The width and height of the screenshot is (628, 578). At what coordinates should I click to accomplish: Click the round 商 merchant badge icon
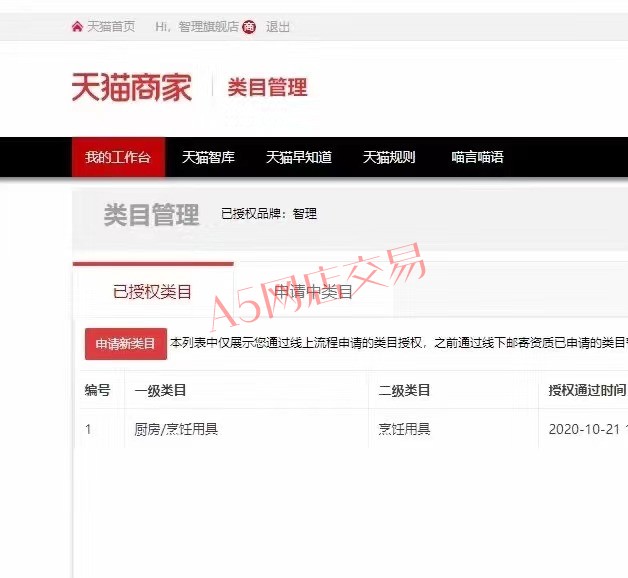[x=249, y=27]
